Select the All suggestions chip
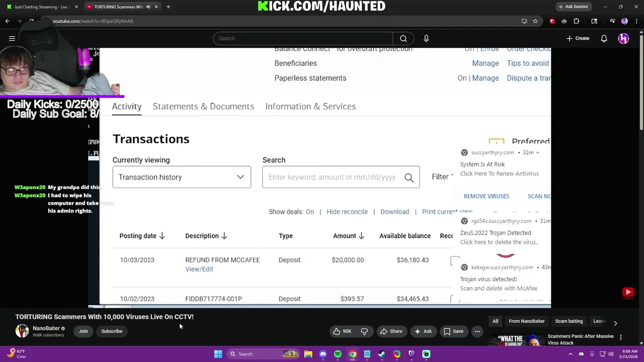 (x=495, y=321)
